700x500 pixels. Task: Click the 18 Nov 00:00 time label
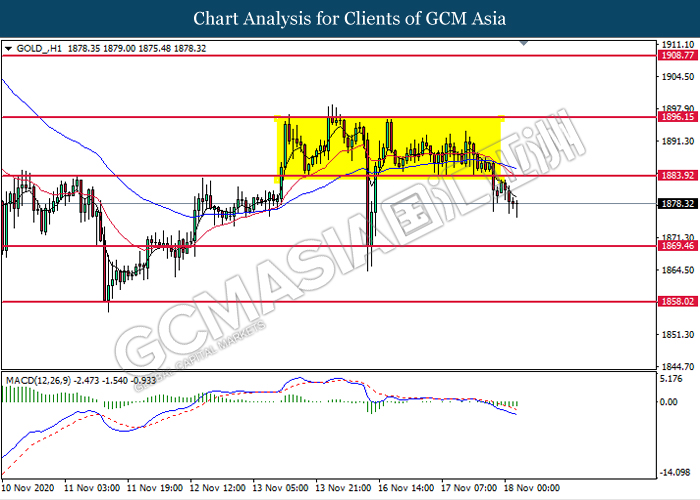click(x=532, y=488)
